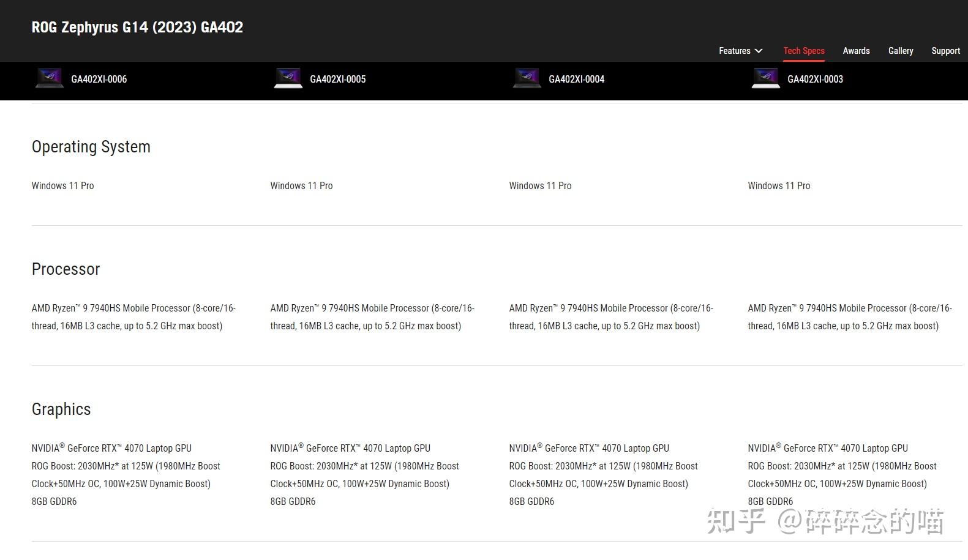Click the Ryzen 9 7940HS text for GA402XI-0006
This screenshot has height=560, width=968.
click(134, 317)
